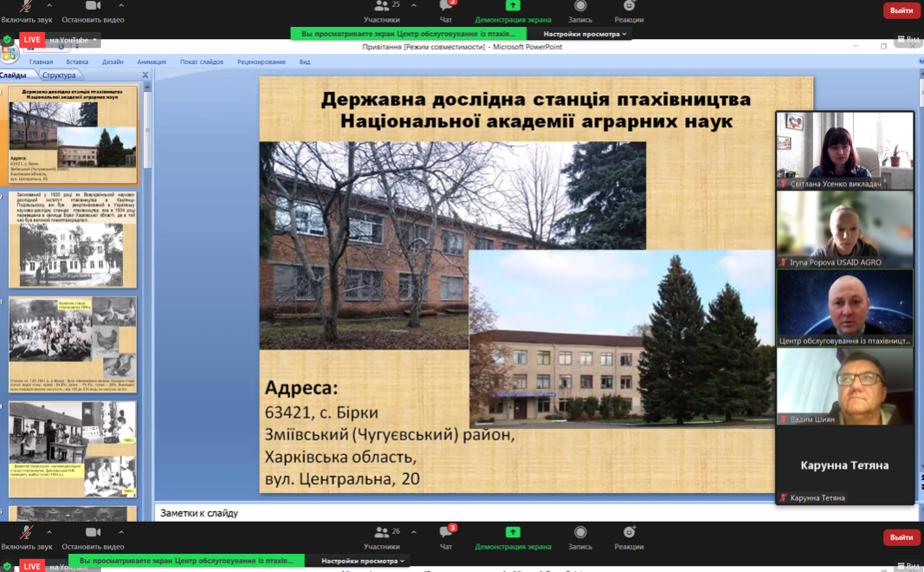This screenshot has height=572, width=924.
Task: Click the red LIVE badge near the shield
Action: 32,40
